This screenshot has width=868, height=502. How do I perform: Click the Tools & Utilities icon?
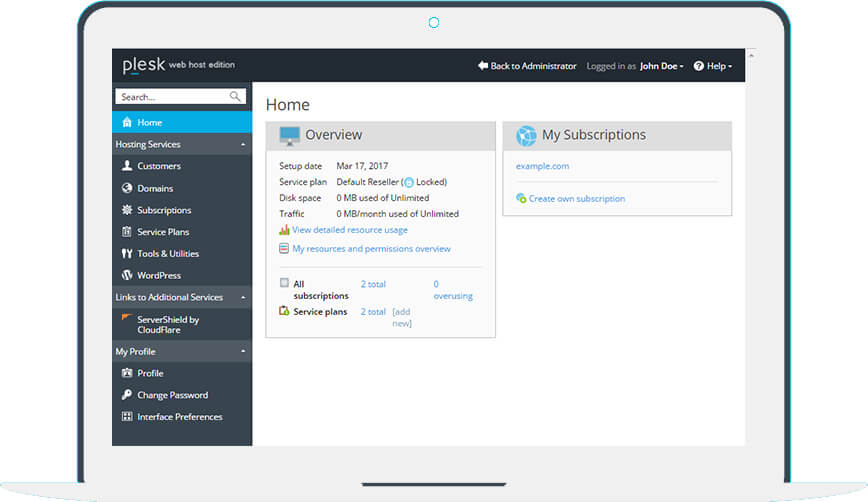pos(127,254)
